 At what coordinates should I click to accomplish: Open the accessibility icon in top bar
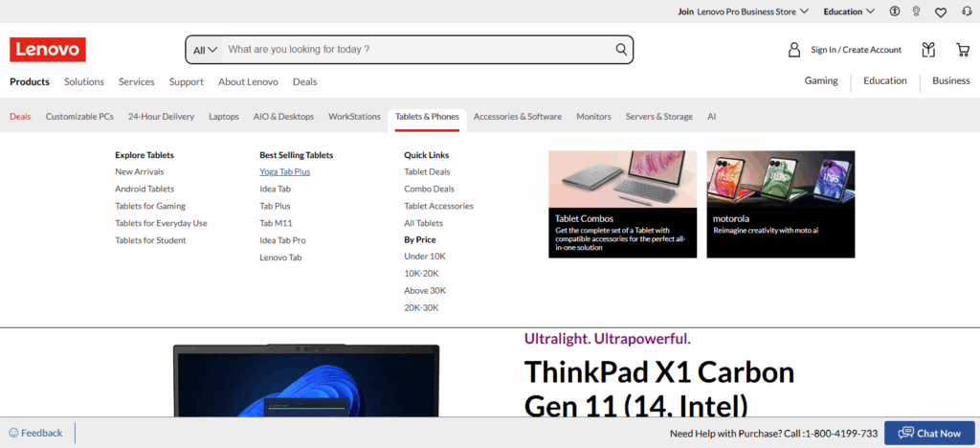(895, 11)
